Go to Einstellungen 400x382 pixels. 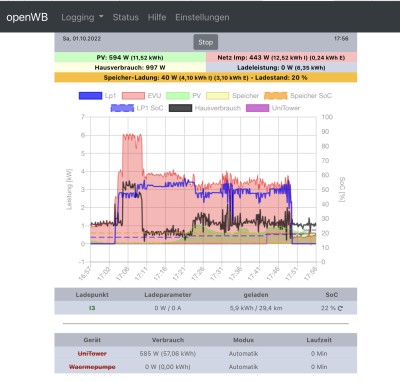(202, 17)
